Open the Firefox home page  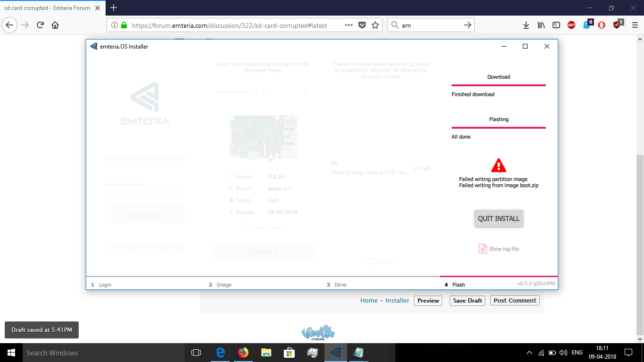[x=55, y=25]
